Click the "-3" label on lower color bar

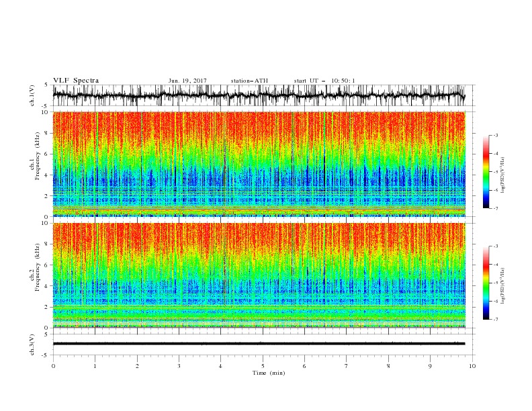tap(495, 246)
